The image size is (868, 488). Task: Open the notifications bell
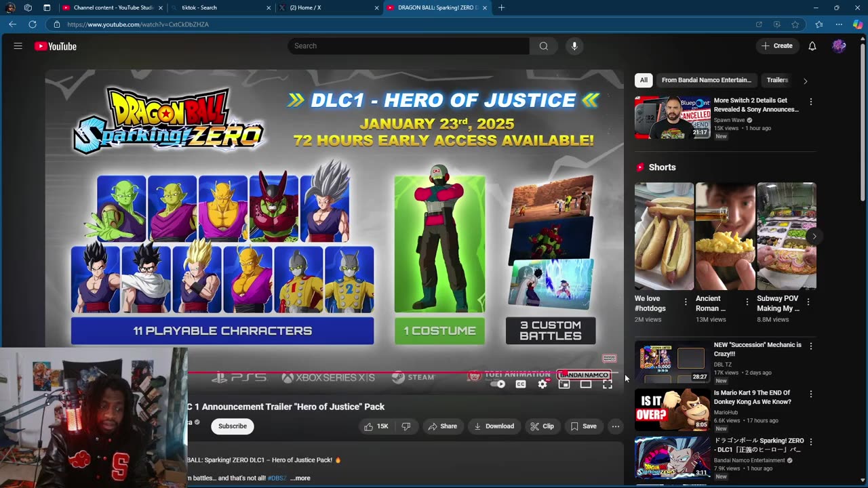pyautogui.click(x=812, y=46)
